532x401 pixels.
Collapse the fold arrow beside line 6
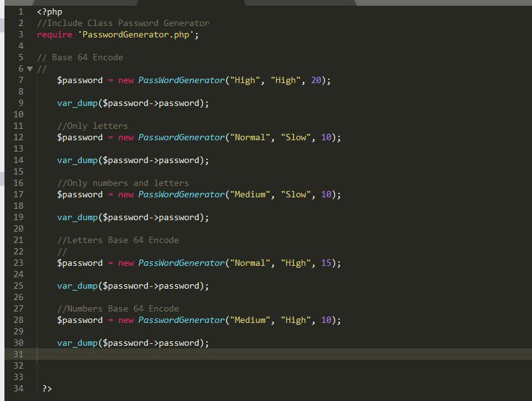click(29, 69)
